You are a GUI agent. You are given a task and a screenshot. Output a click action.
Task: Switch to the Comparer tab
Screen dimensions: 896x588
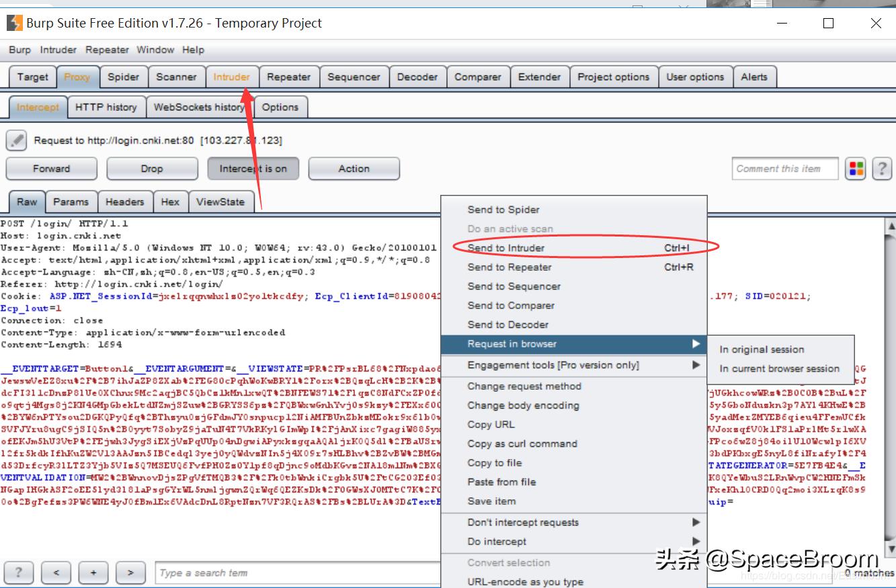point(478,77)
